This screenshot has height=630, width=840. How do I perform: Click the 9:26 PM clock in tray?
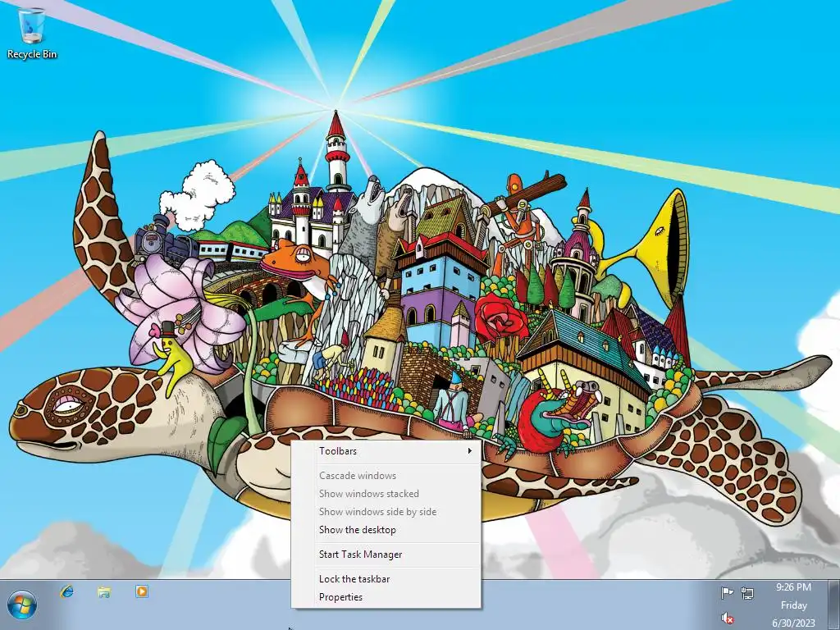(x=793, y=587)
